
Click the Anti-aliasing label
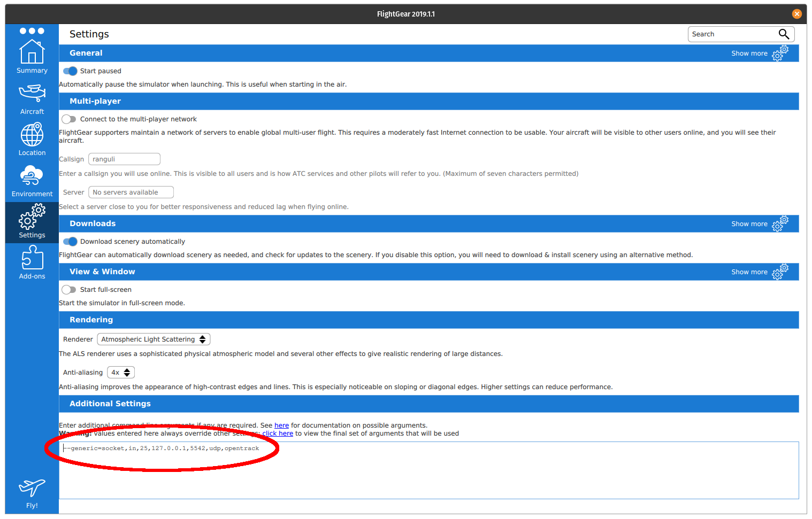[83, 373]
